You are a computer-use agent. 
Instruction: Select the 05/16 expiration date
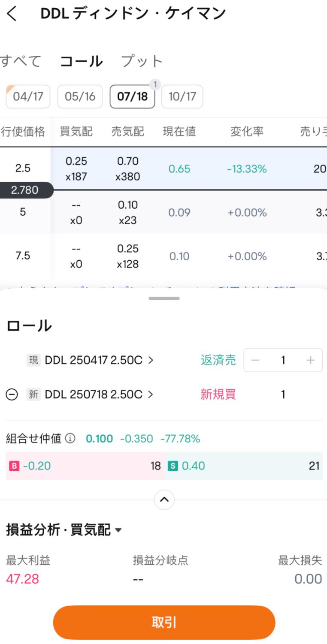click(80, 96)
